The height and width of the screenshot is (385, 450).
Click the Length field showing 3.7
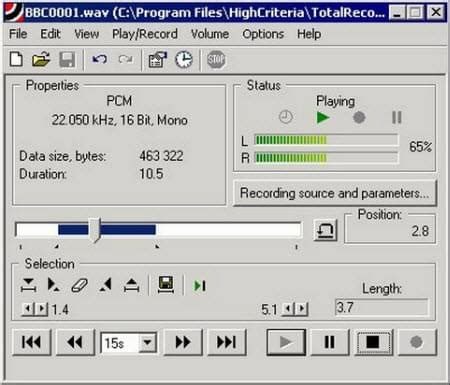381,307
